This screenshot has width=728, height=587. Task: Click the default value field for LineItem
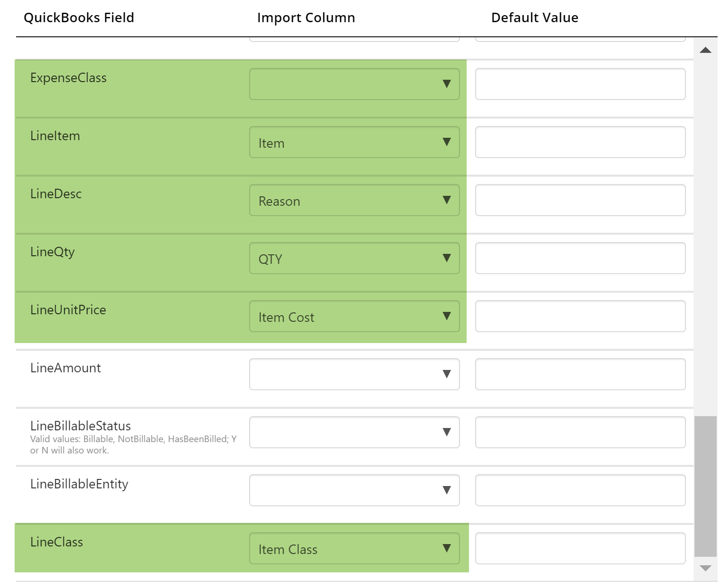(580, 142)
